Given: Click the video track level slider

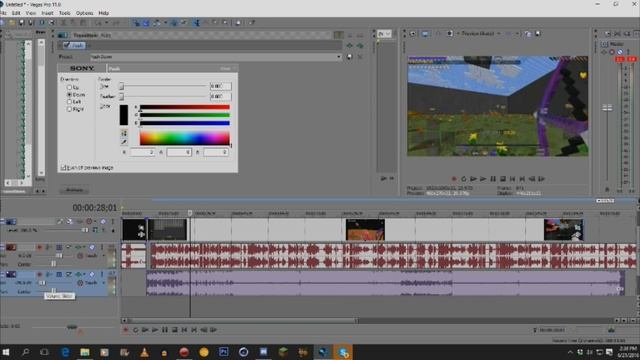Looking at the screenshot, I should tap(84, 230).
